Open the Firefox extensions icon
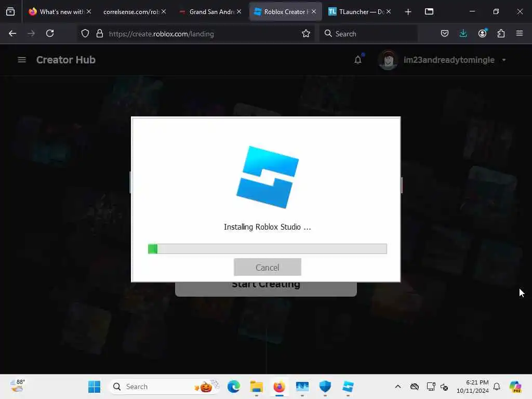 click(501, 33)
